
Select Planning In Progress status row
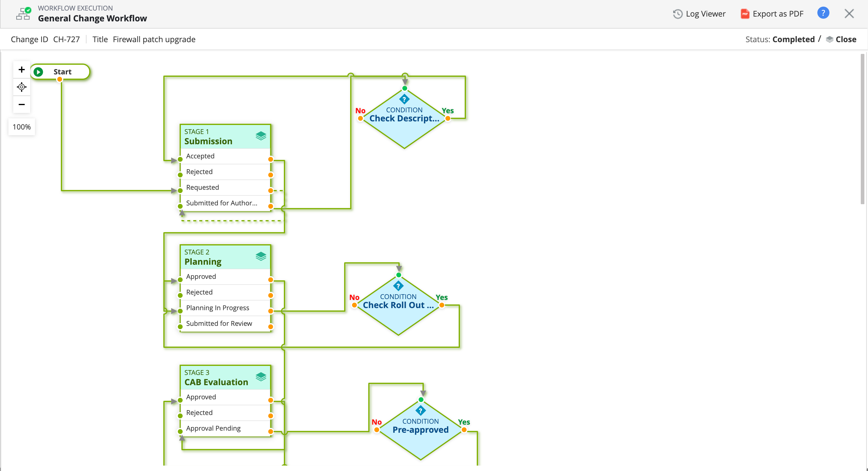pyautogui.click(x=217, y=308)
